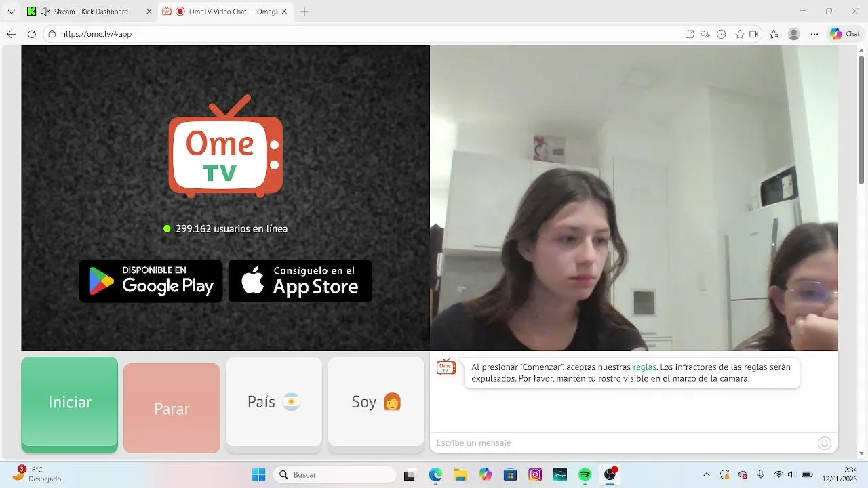Open Task View from the taskbar

[x=409, y=475]
